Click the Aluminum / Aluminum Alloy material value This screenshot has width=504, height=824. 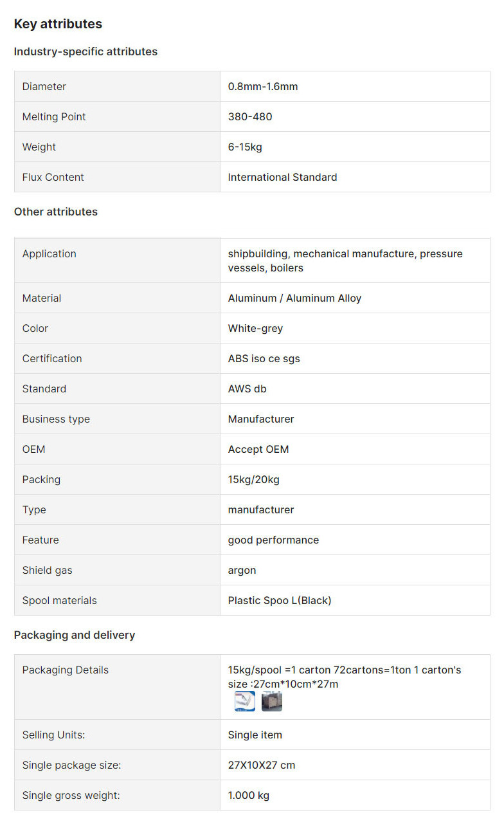pyautogui.click(x=294, y=298)
